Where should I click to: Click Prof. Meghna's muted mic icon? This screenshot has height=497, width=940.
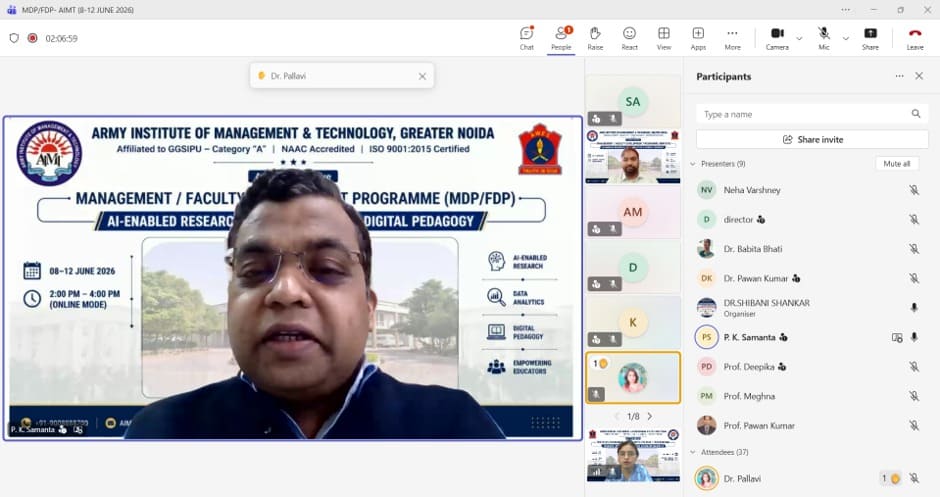(x=914, y=396)
